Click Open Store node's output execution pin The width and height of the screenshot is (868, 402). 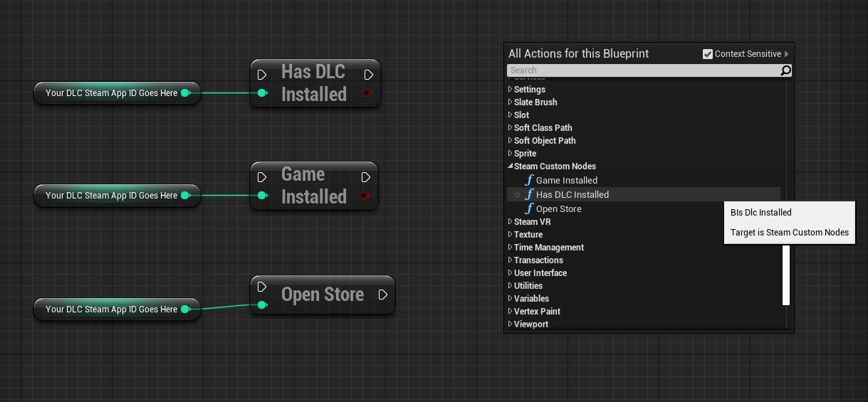[383, 295]
